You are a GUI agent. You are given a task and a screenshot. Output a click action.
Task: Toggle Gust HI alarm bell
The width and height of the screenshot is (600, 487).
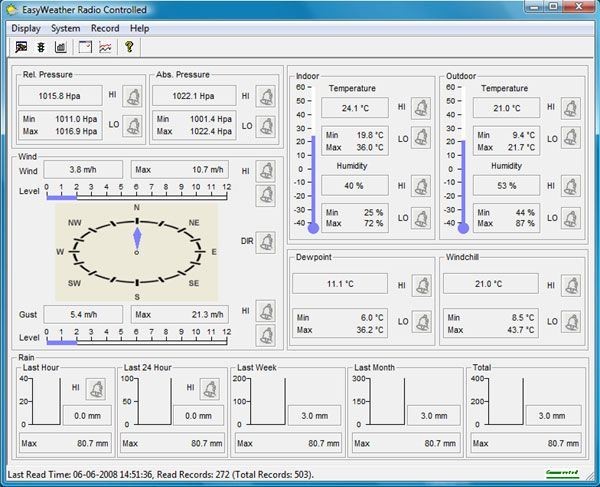[266, 311]
